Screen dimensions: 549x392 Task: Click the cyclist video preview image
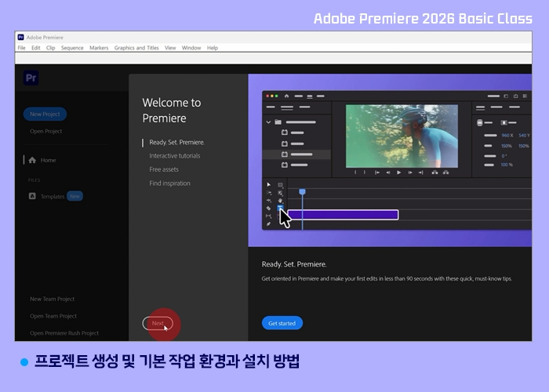coord(402,136)
